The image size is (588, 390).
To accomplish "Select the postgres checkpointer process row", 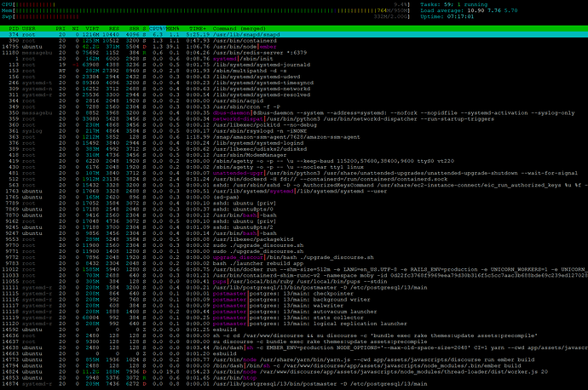I will (294, 293).
